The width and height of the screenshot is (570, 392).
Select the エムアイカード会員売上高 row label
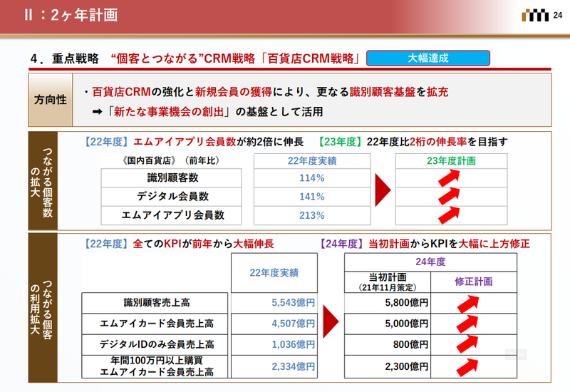click(157, 324)
